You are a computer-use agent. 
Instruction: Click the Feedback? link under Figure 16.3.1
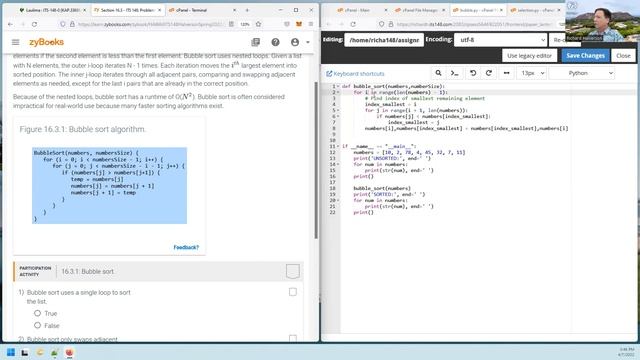(186, 247)
